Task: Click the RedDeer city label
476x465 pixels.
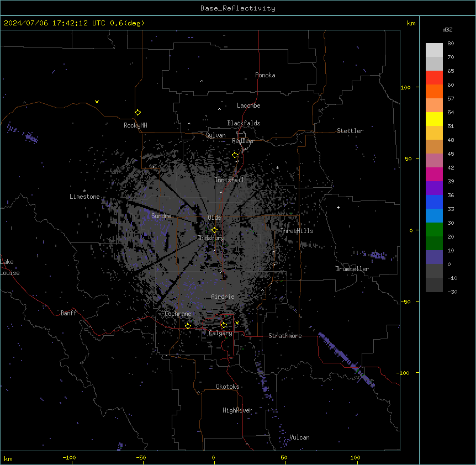Action: [x=243, y=141]
